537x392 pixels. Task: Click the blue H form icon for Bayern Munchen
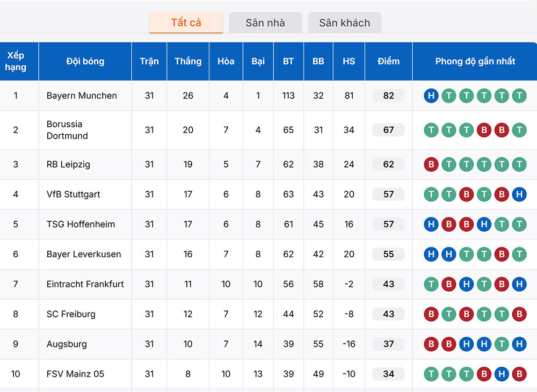coord(431,96)
